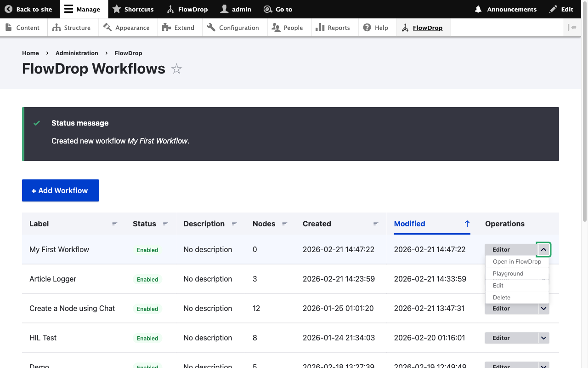Click the sort icon in Nodes column

pyautogui.click(x=284, y=224)
